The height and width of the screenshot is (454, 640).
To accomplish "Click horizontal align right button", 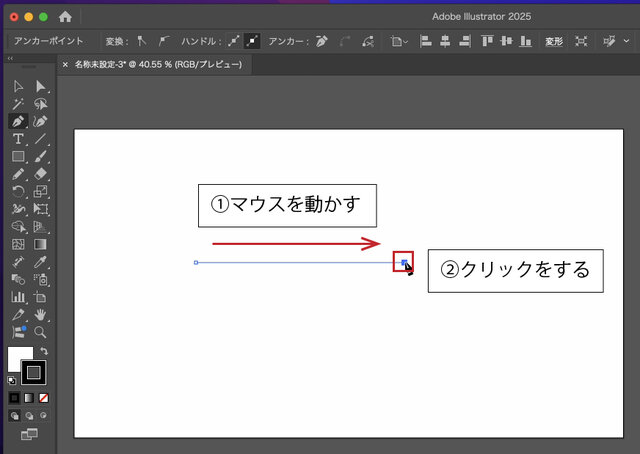I will point(464,41).
